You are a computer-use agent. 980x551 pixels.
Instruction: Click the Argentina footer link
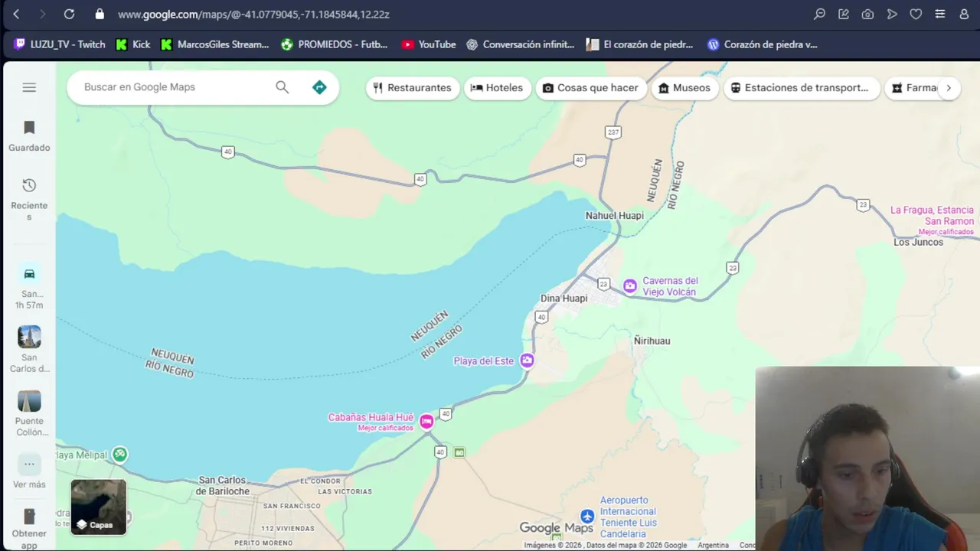coord(713,545)
